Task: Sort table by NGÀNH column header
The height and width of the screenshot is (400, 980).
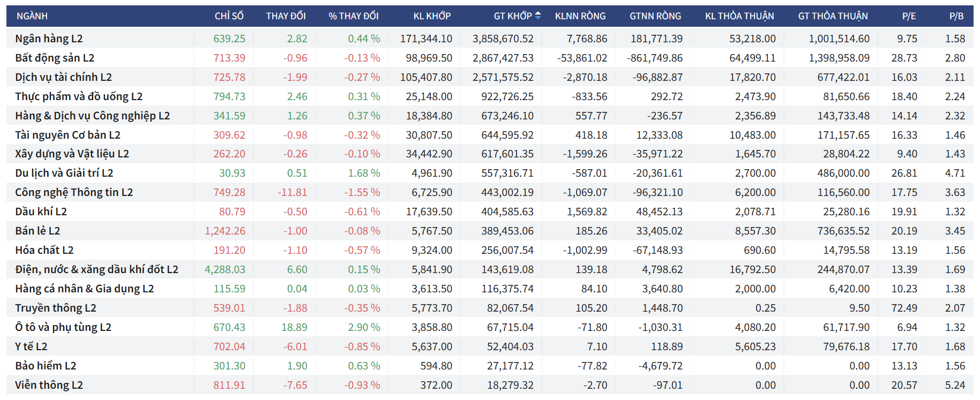Action: tap(32, 16)
